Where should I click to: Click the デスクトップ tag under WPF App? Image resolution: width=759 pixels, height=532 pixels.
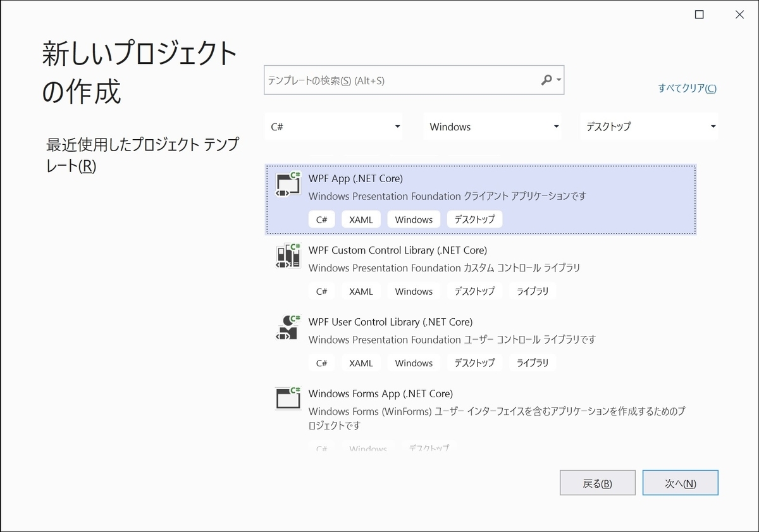pos(474,220)
